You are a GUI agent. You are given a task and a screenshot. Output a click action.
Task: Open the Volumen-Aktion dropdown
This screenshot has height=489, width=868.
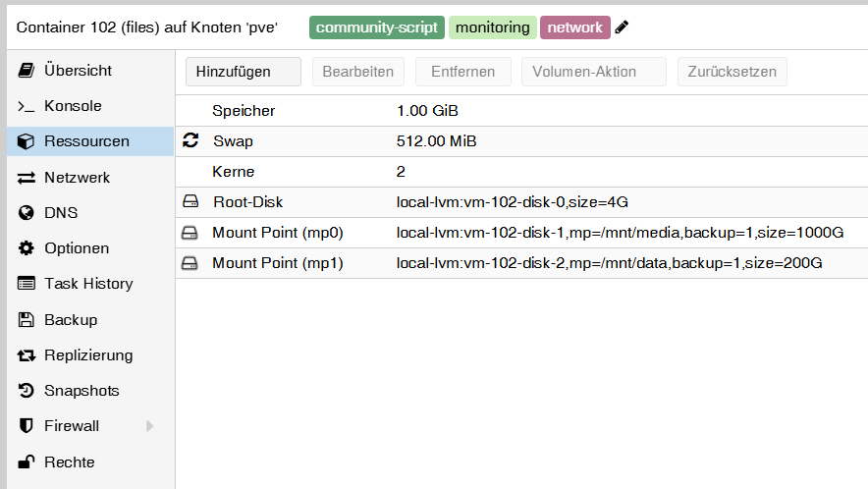point(594,72)
